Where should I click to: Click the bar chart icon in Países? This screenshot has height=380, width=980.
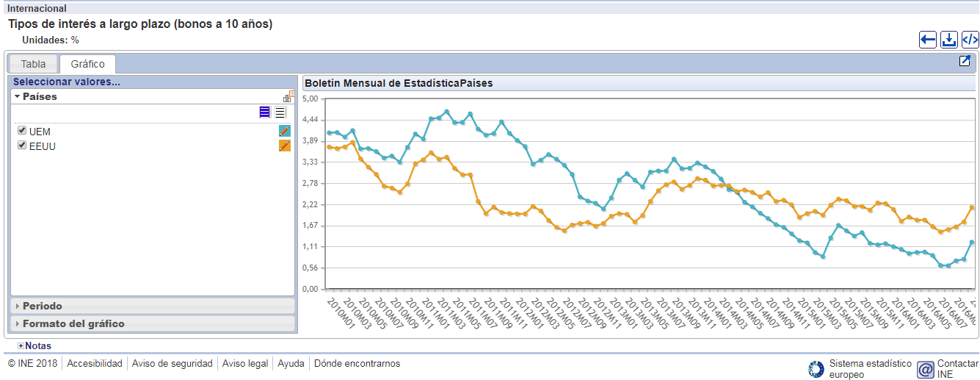(x=288, y=96)
